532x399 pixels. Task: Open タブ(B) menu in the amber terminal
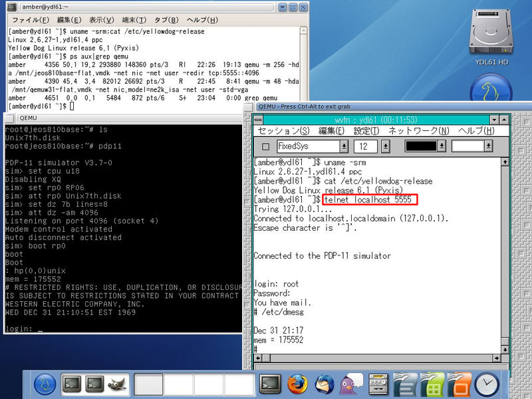pos(166,20)
